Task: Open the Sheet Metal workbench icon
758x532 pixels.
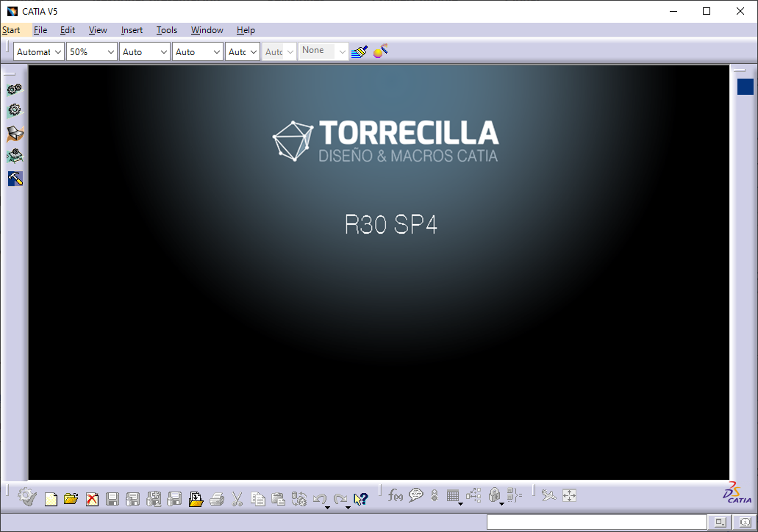Action: [x=15, y=134]
